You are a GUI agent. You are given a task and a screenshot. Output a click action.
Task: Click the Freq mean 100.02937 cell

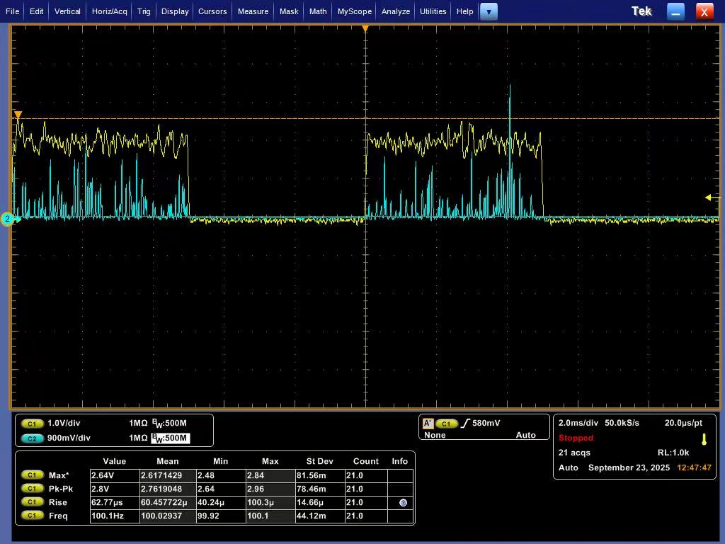point(168,515)
